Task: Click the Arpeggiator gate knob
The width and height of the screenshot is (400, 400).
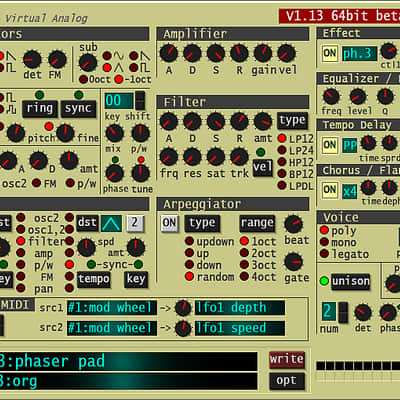Action: [294, 262]
